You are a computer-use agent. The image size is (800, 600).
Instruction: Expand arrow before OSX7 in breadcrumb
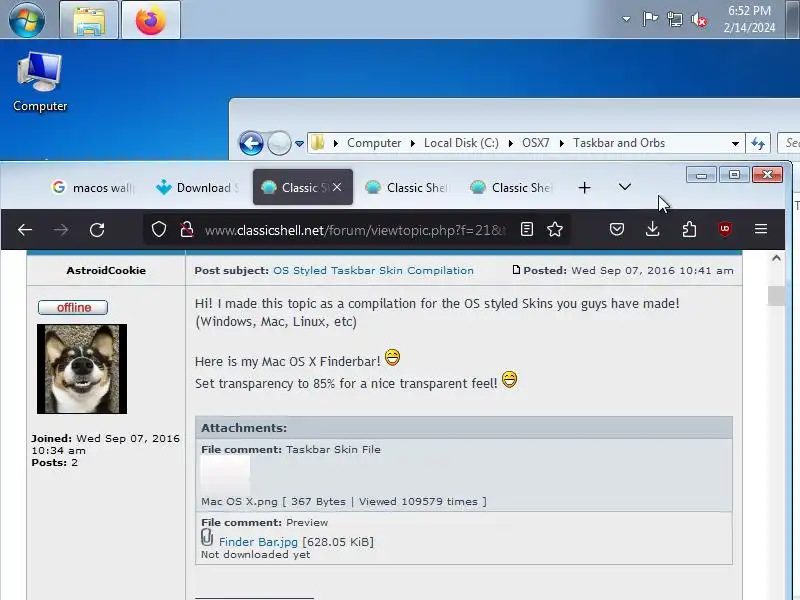(511, 143)
